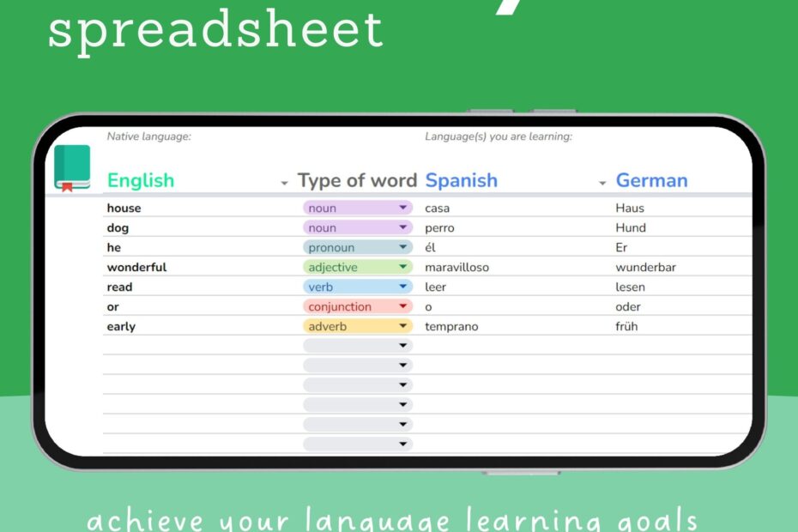Select the English cell read

(x=119, y=287)
